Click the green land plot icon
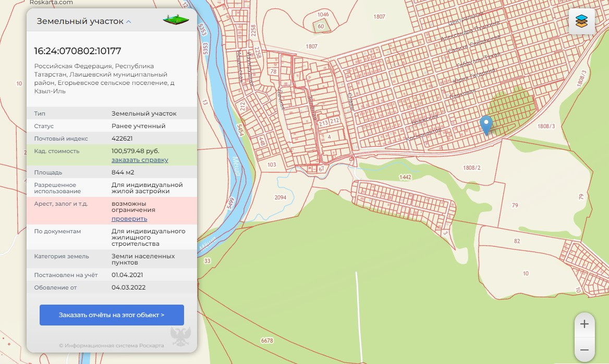609x364 pixels. click(x=175, y=20)
